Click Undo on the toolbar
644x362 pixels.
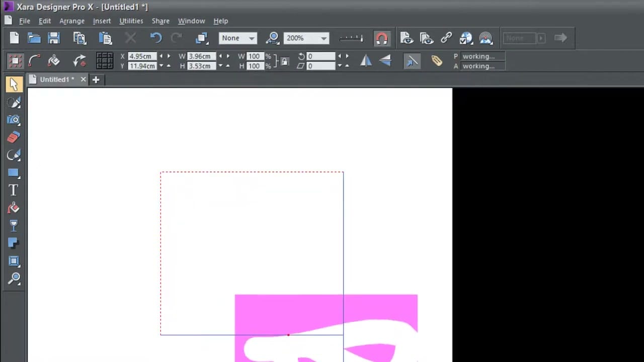(x=156, y=38)
